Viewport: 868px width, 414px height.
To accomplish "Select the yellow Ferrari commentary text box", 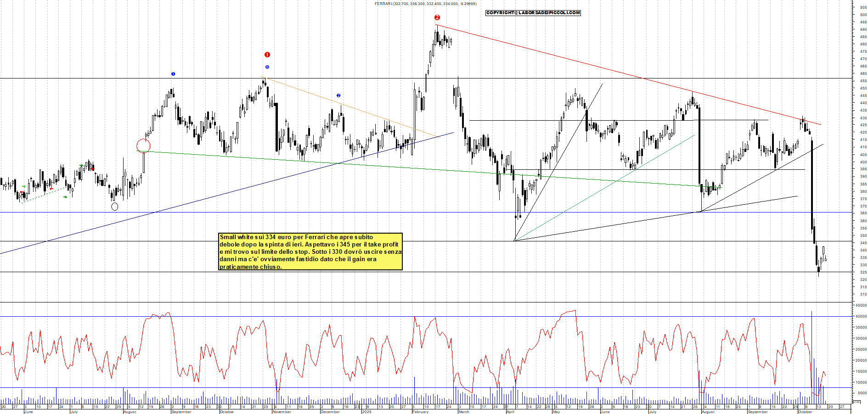I will pyautogui.click(x=310, y=252).
